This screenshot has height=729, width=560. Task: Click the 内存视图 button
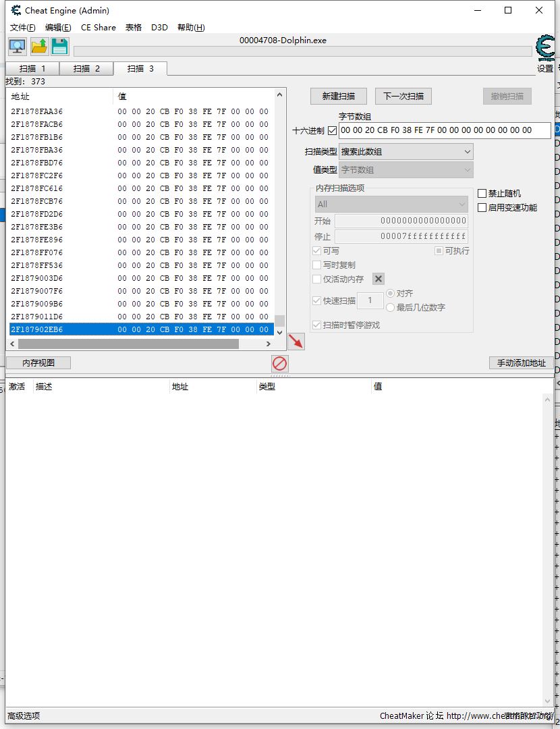pyautogui.click(x=38, y=363)
